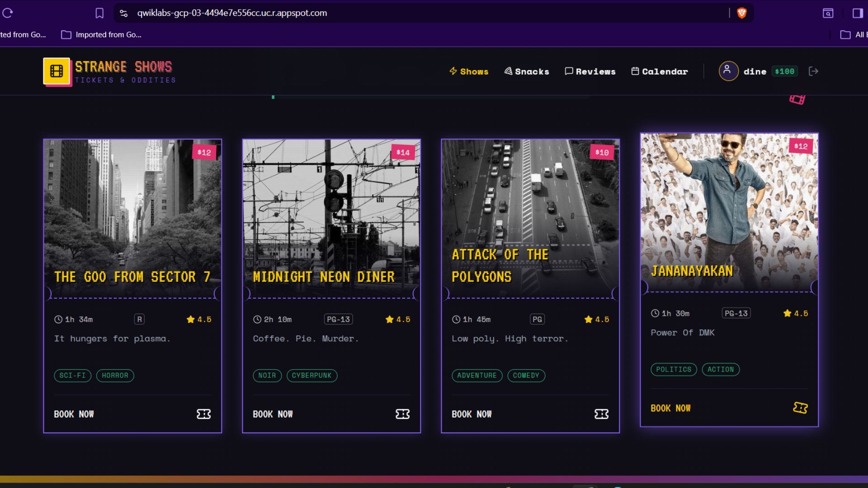Click the TICKETS & ODDITIES tagline
Viewport: 868px width, 488px height.
[125, 80]
